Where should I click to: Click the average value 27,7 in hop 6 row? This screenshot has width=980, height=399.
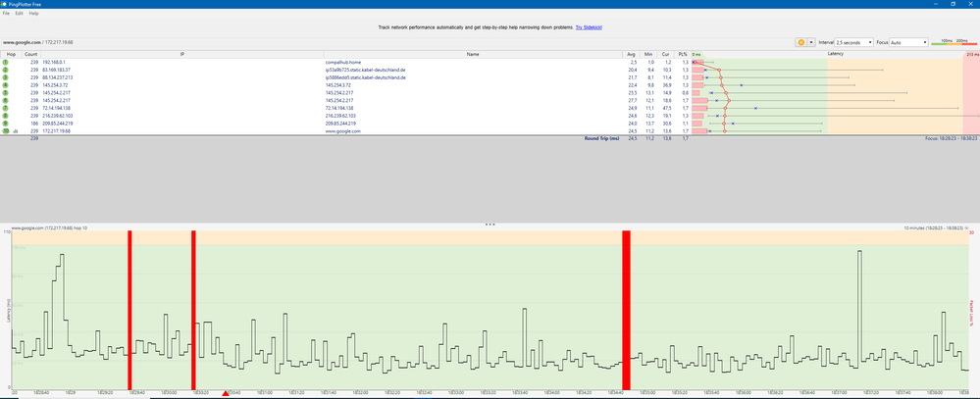(631, 101)
